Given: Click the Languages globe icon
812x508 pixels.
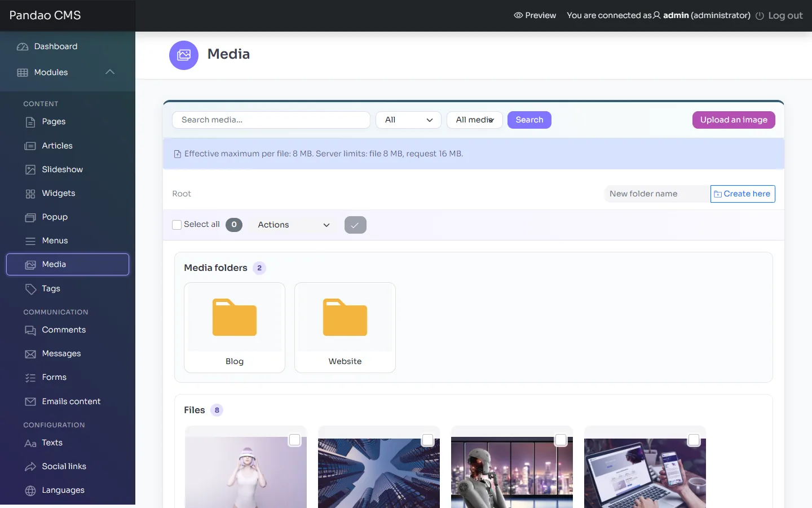Looking at the screenshot, I should [30, 491].
